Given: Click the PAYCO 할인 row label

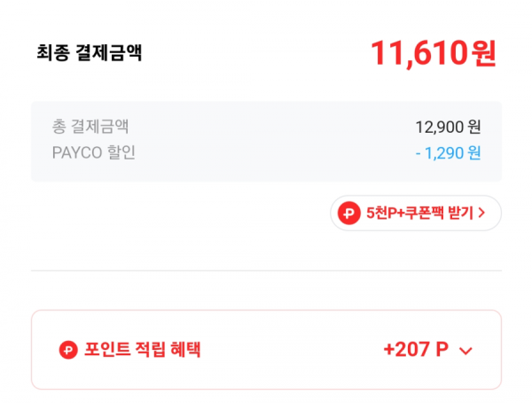Looking at the screenshot, I should pyautogui.click(x=94, y=152).
